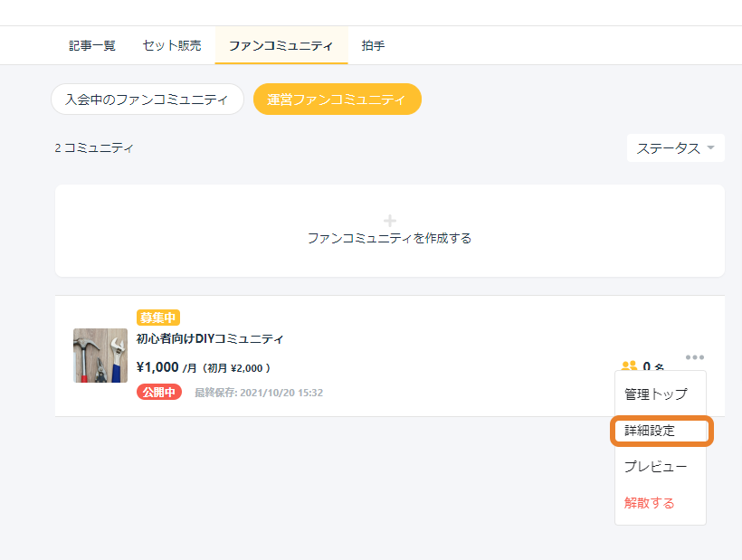Image resolution: width=742 pixels, height=560 pixels.
Task: Open the ステータス filter dropdown
Action: coord(675,148)
